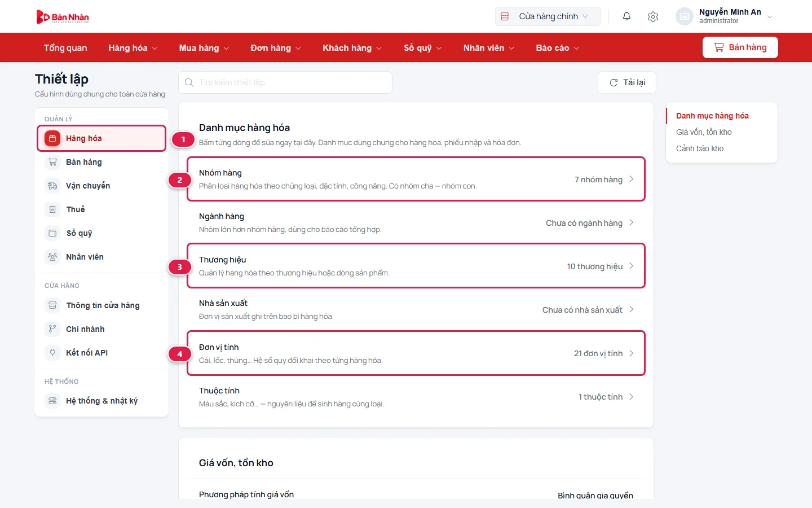Select Thuế in the sidebar
Viewport: 812px width, 508px height.
click(101, 209)
